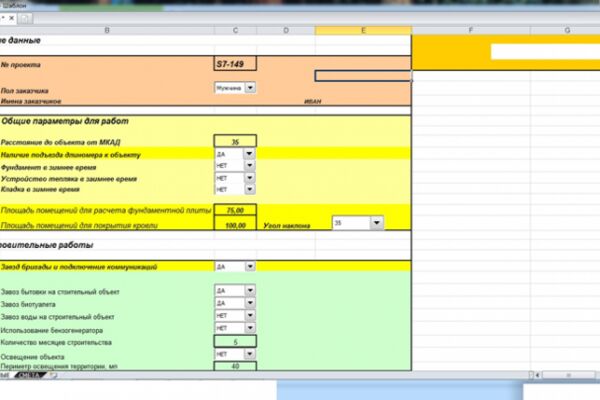Click 'Заезд бригады и подключение коммуникаций' label
The height and width of the screenshot is (400, 600).
(79, 267)
